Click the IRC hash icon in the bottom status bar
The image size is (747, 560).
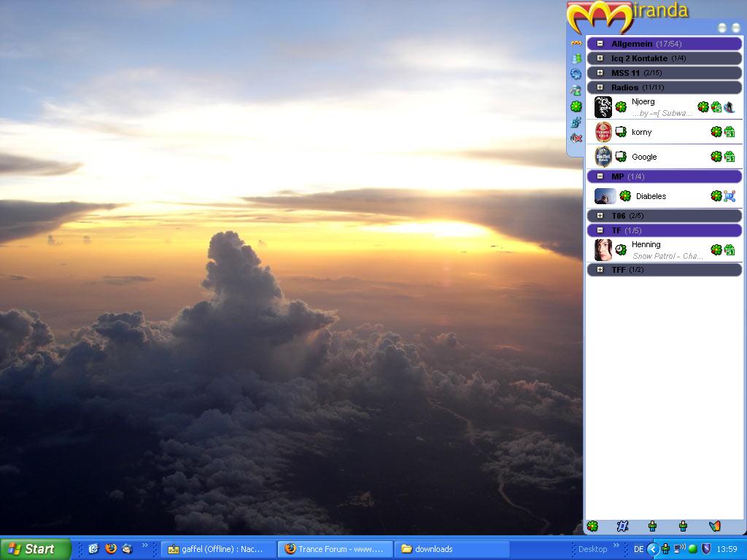click(x=622, y=526)
